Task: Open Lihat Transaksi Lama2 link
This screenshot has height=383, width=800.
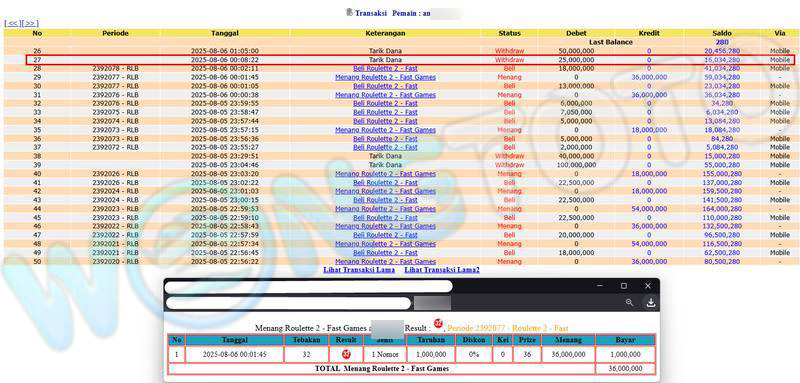Action: [x=442, y=270]
